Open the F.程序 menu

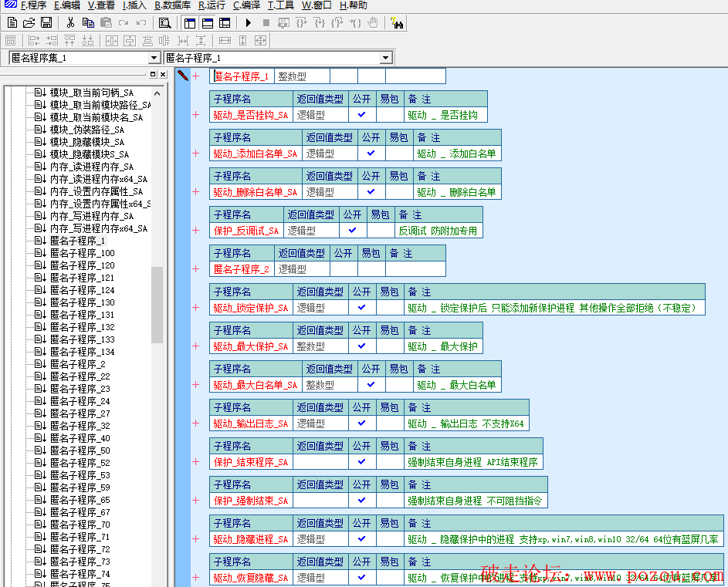pos(33,5)
